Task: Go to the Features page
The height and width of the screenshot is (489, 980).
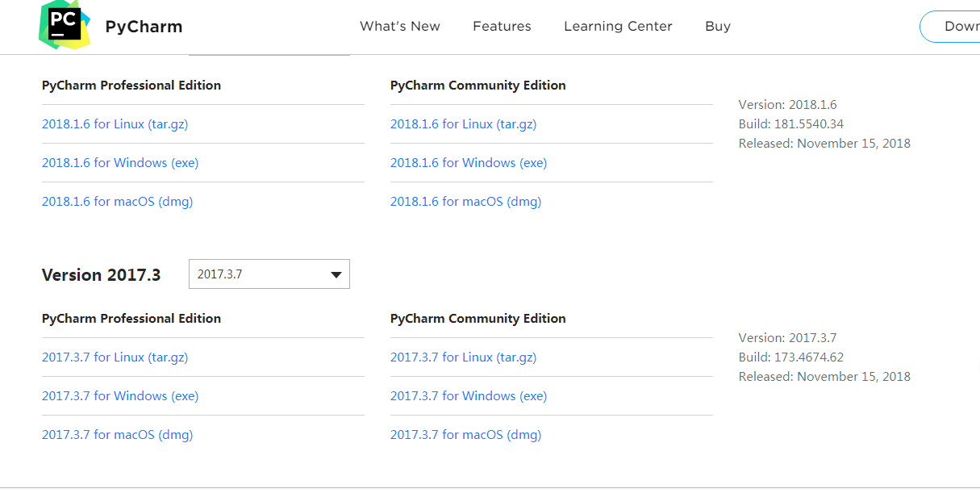Action: coord(502,27)
